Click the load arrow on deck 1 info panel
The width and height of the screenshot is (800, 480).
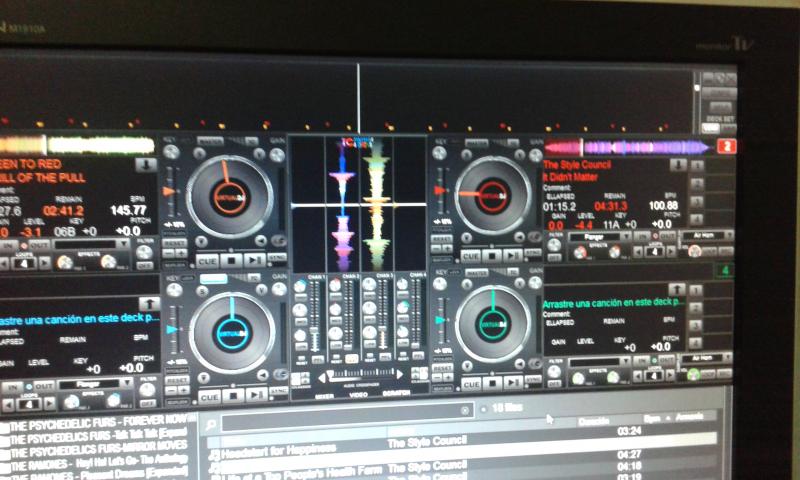click(146, 165)
